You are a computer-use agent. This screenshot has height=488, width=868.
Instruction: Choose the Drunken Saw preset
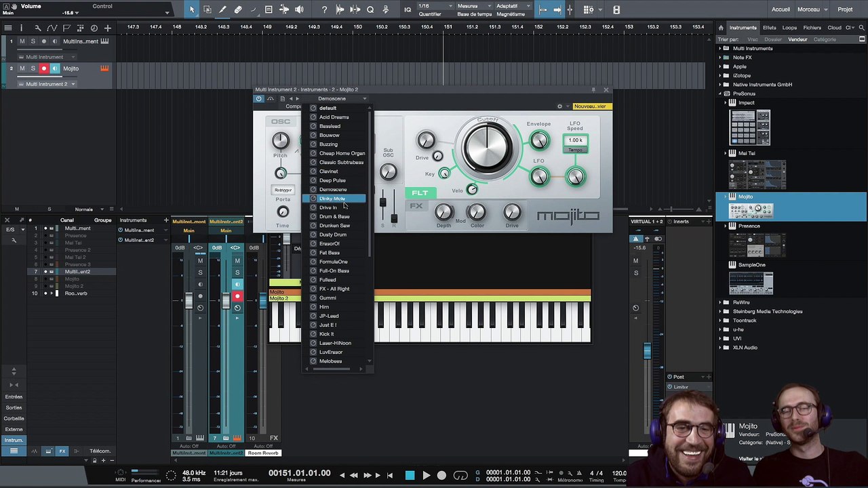[334, 226]
